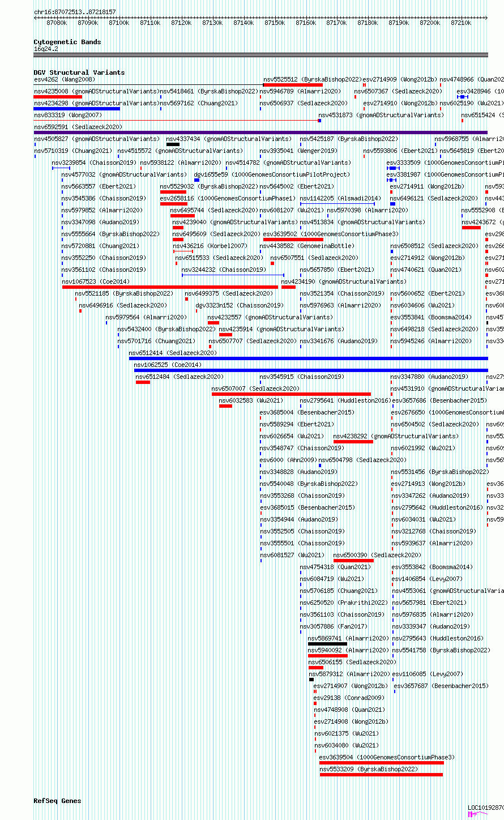Screen dimensions: 504x820
Task: Open nsv436216 (Korbel2007) label
Action: pos(210,246)
